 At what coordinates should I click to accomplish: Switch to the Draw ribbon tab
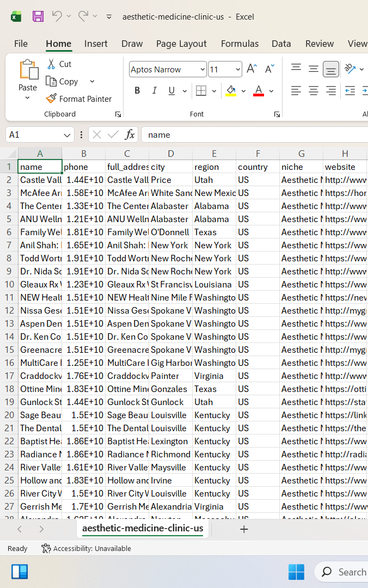(132, 44)
